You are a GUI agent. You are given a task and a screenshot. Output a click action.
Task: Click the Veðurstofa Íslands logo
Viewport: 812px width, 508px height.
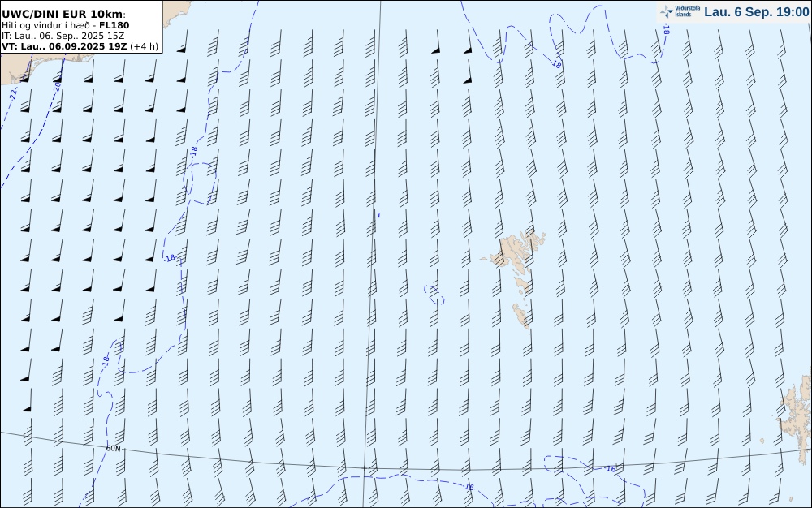click(680, 11)
